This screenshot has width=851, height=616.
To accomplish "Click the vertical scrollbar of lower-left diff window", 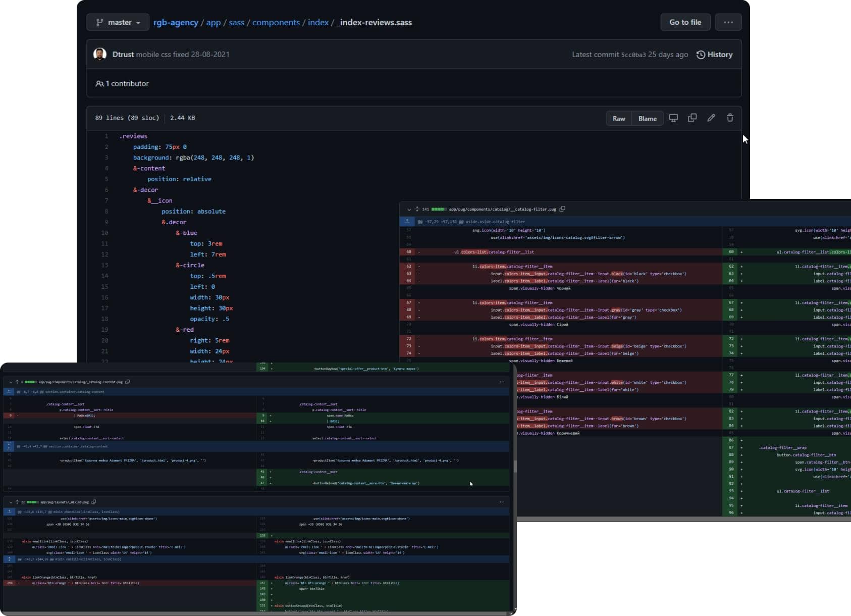I will [x=515, y=467].
